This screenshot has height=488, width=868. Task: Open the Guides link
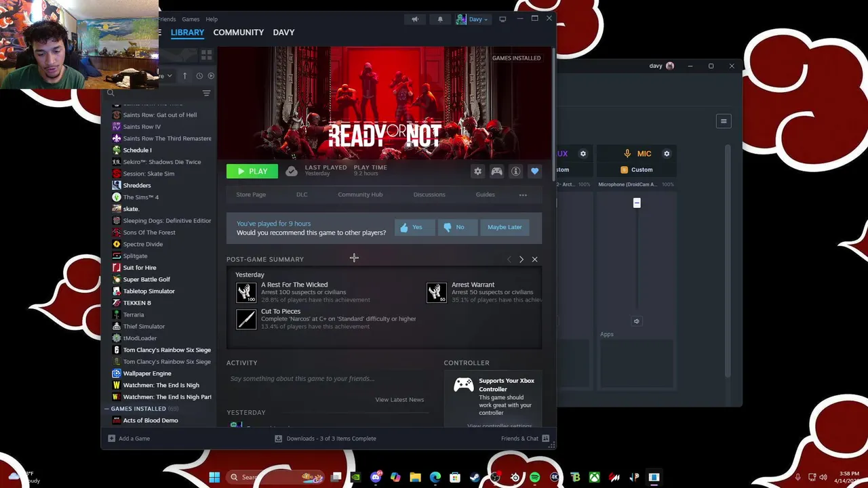[x=485, y=195]
